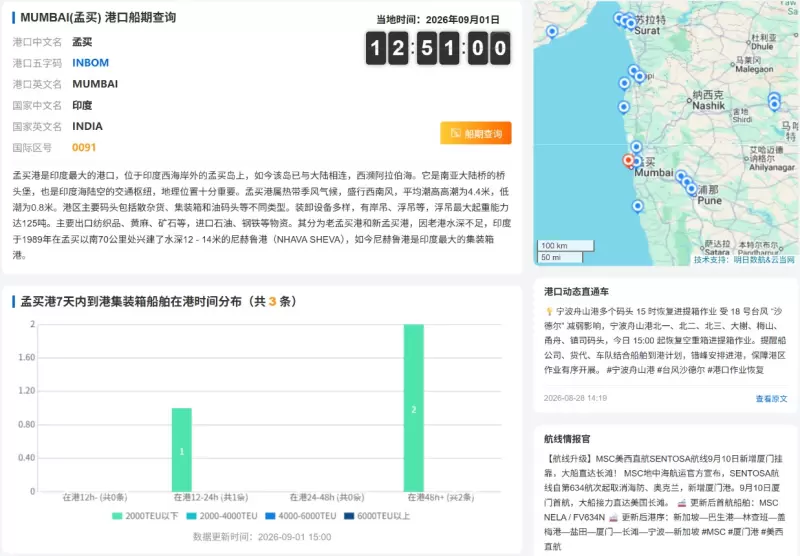The image size is (800, 556).
Task: Click the lightbulb icon before the Ningbo Zhoushan news
Action: (549, 311)
